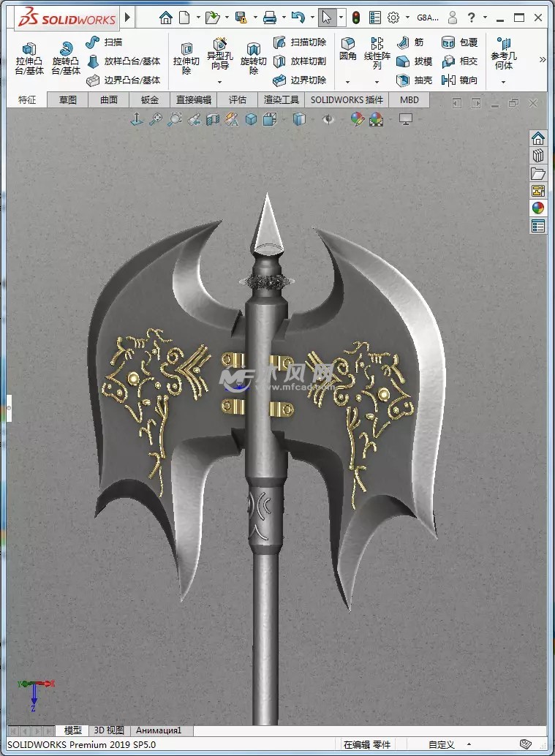555x756 pixels.
Task: Expand the Fillet (圆角) dropdown arrow
Action: 347,82
